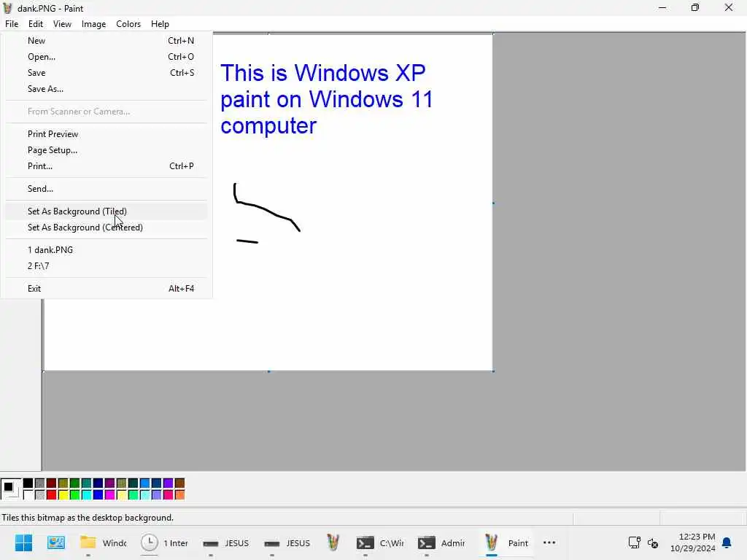The height and width of the screenshot is (560, 747).
Task: Pick the brown swatch in top row
Action: point(179,483)
